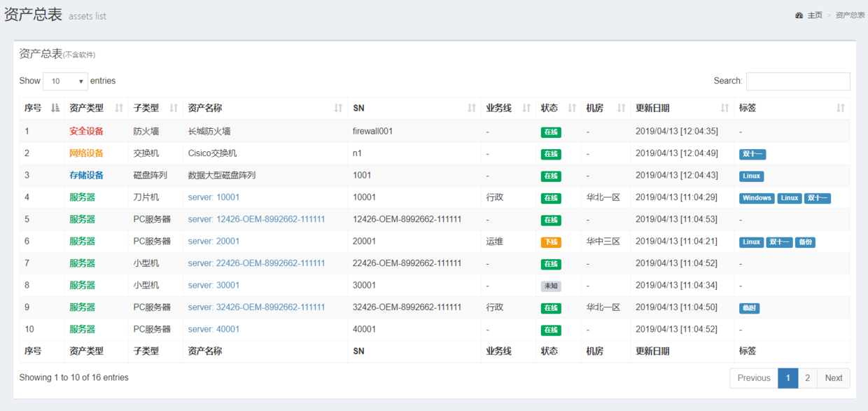This screenshot has width=868, height=411.
Task: Open the Show entries count dropdown
Action: pos(65,81)
